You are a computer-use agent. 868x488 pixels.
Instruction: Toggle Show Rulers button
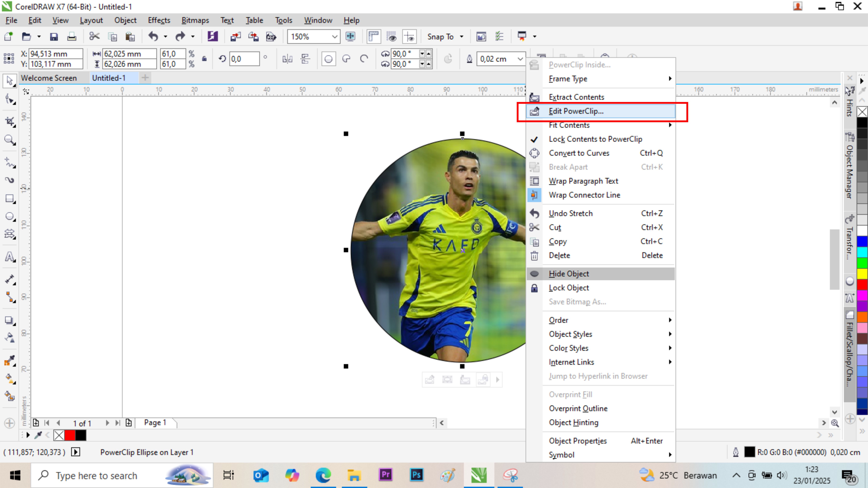pos(373,36)
